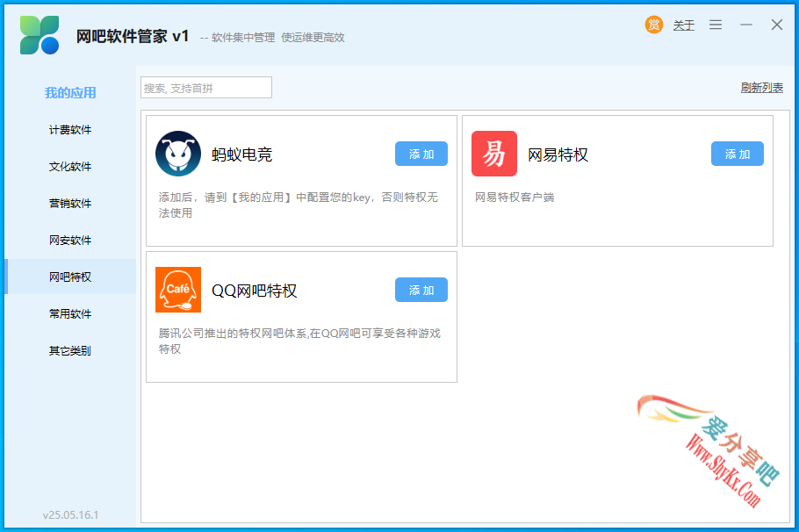This screenshot has height=532, width=799.
Task: Open the hamburger menu icon
Action: coord(716,25)
